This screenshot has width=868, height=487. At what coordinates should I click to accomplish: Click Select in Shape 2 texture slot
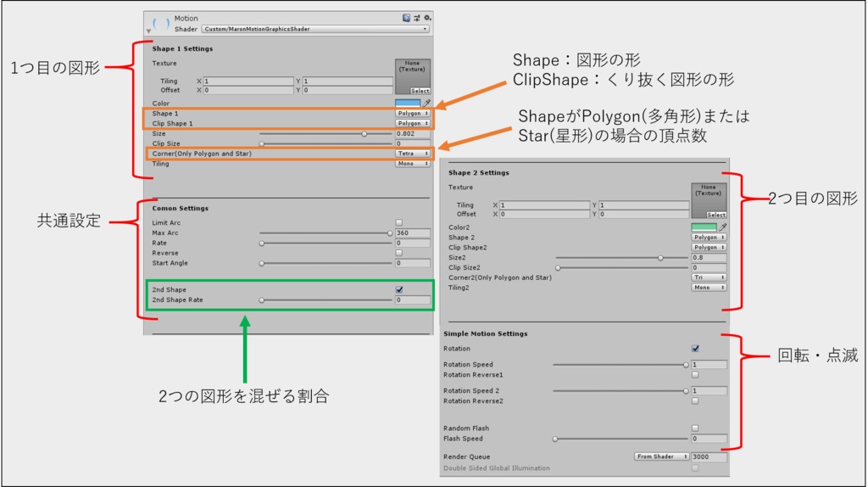[x=716, y=215]
